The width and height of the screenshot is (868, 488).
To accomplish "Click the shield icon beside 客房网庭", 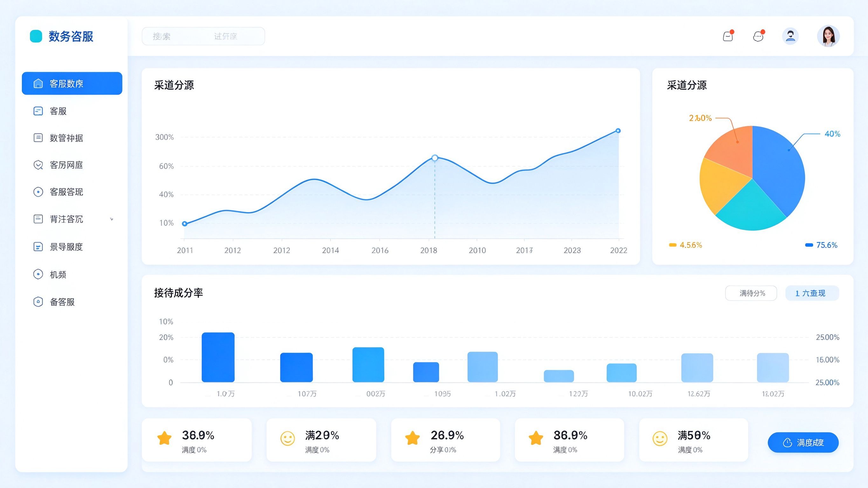I will tap(38, 165).
